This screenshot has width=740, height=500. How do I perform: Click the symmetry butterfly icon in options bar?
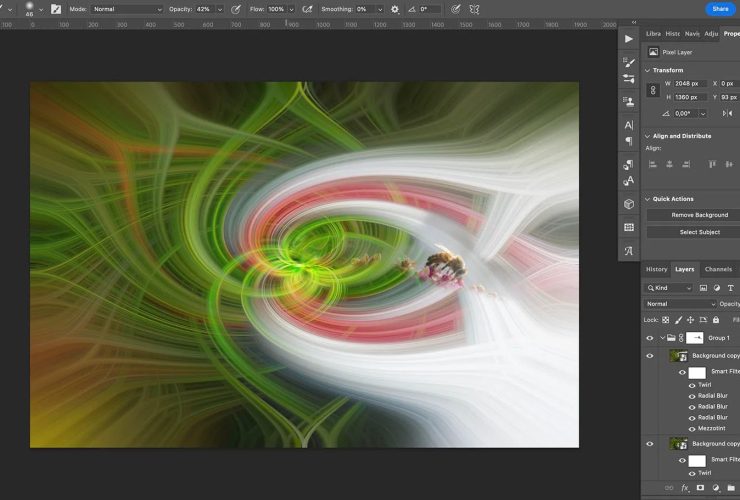[x=474, y=9]
